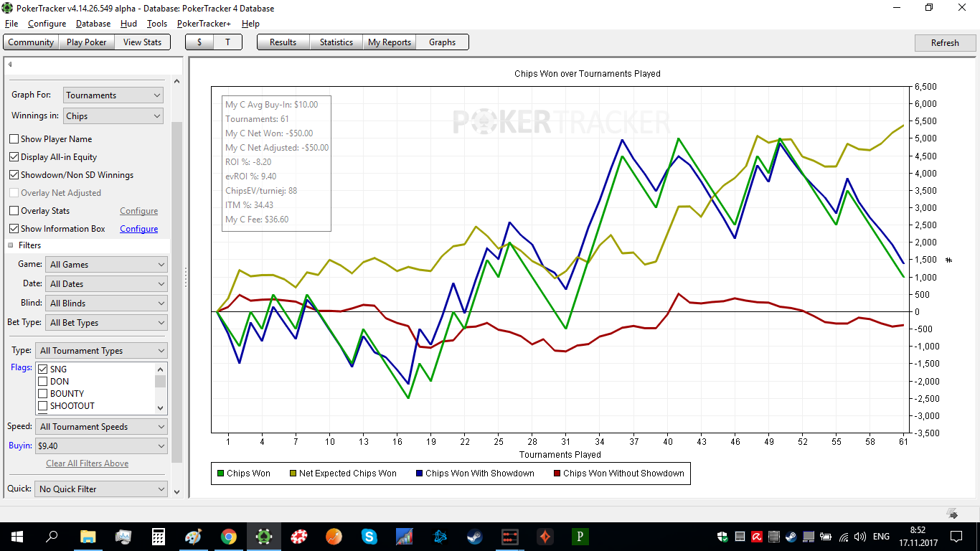Click the Wi-Fi network tray icon
Image resolution: width=980 pixels, height=551 pixels.
(843, 537)
